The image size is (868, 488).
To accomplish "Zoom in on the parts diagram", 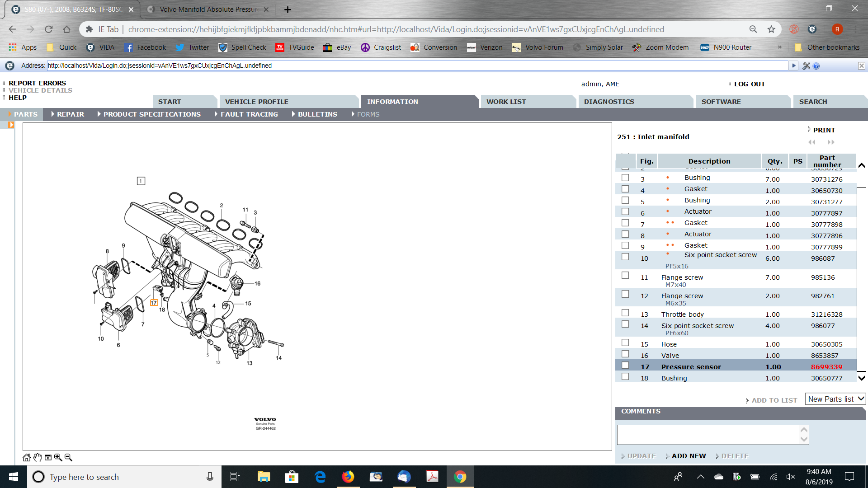I will [58, 457].
